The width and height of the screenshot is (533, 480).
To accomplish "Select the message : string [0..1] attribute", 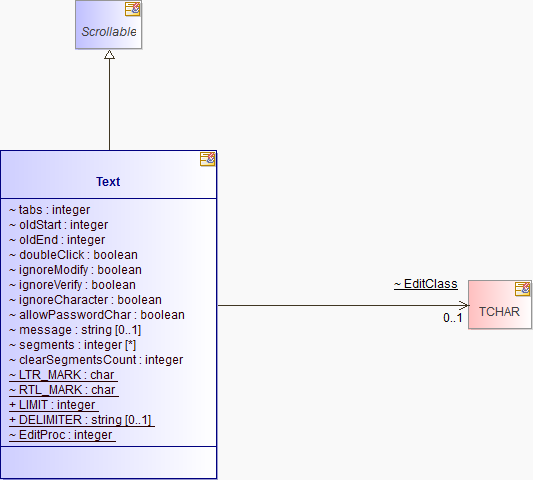I will tap(75, 330).
